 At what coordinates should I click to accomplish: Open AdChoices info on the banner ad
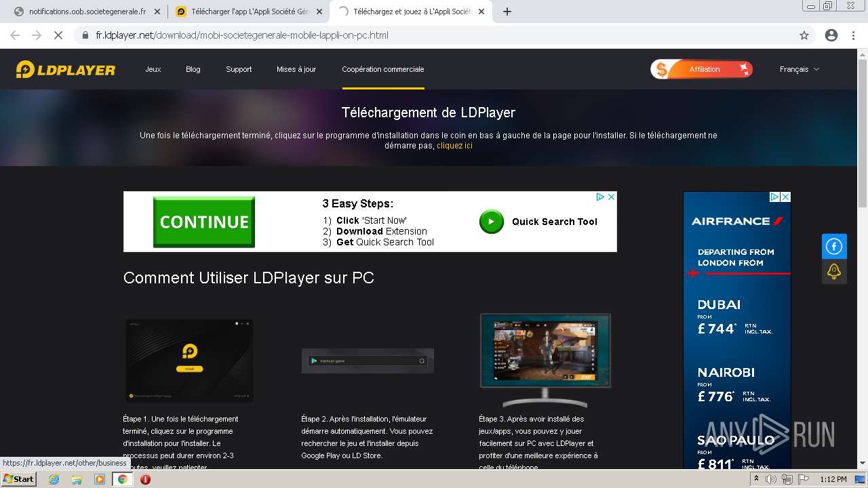coord(600,197)
